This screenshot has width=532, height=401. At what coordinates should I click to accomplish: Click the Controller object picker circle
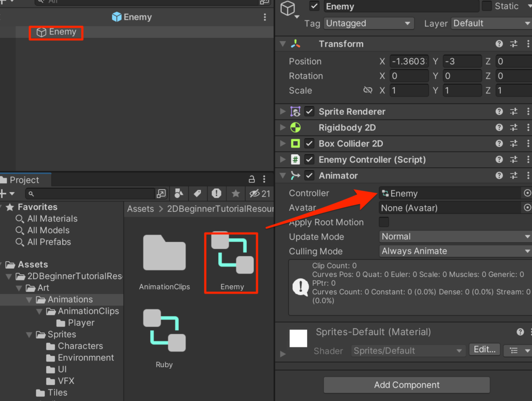[x=527, y=193]
